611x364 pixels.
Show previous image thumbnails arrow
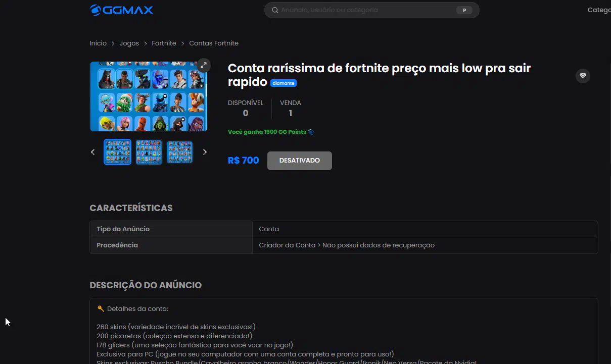pyautogui.click(x=92, y=152)
